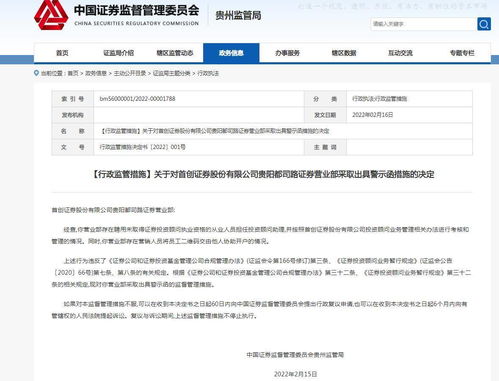This screenshot has height=381, width=499.
Task: Go to 行政执法 in the breadcrumb
Action: (208, 73)
